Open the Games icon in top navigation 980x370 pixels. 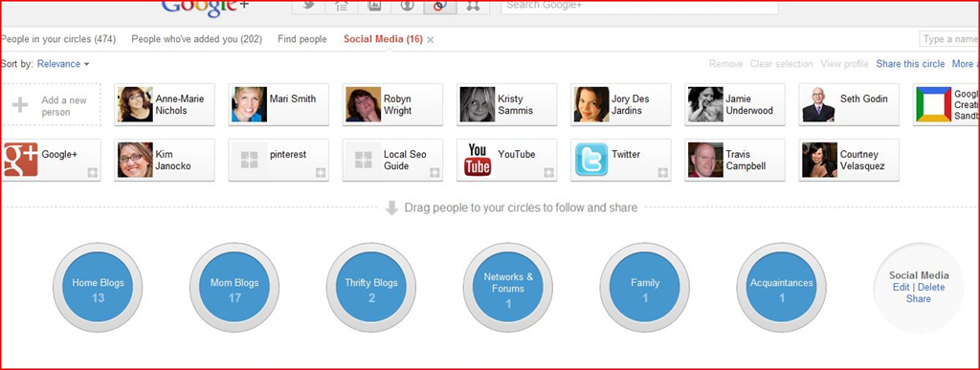tap(473, 7)
